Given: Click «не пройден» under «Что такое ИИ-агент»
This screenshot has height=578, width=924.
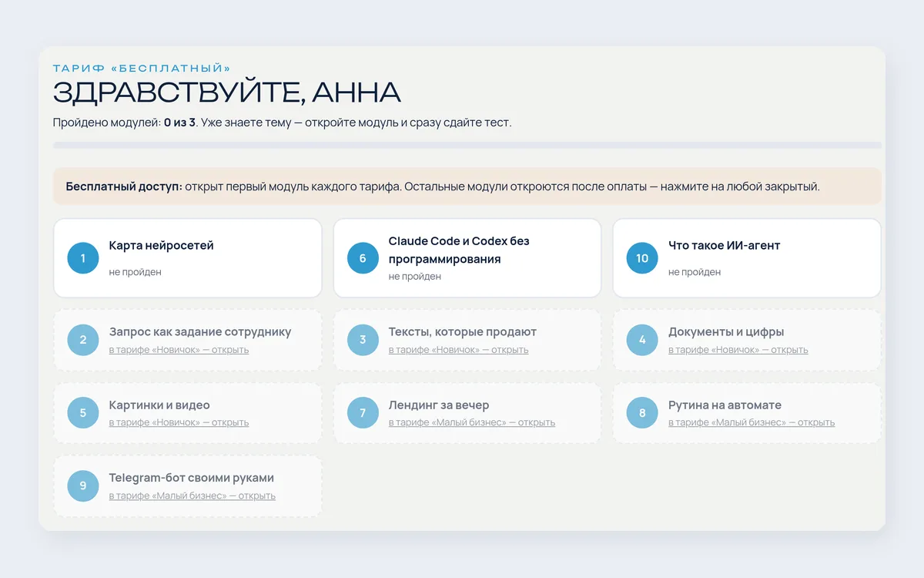Looking at the screenshot, I should point(694,272).
